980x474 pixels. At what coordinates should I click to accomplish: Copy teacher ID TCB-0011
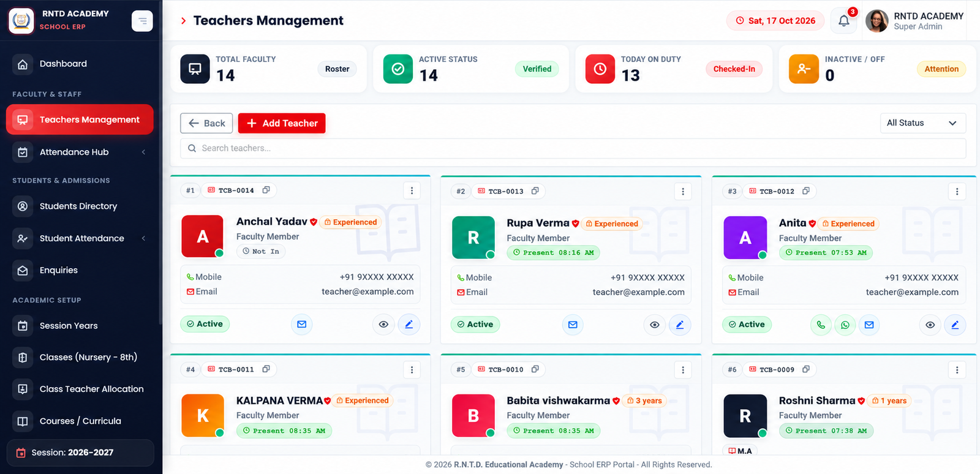pos(266,369)
